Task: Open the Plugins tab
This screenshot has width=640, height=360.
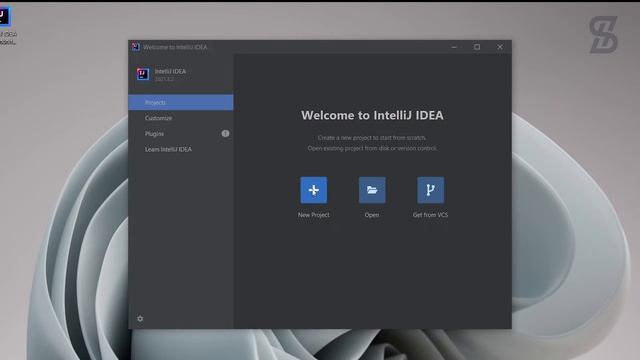Action: click(x=181, y=133)
